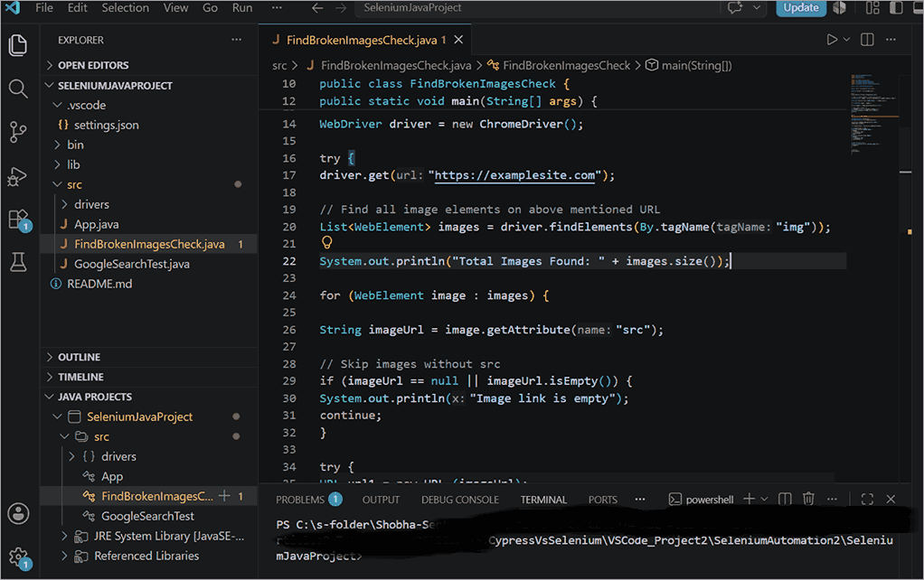Open run options dropdown beside play button
Screen dimensions: 924x580
[846, 40]
